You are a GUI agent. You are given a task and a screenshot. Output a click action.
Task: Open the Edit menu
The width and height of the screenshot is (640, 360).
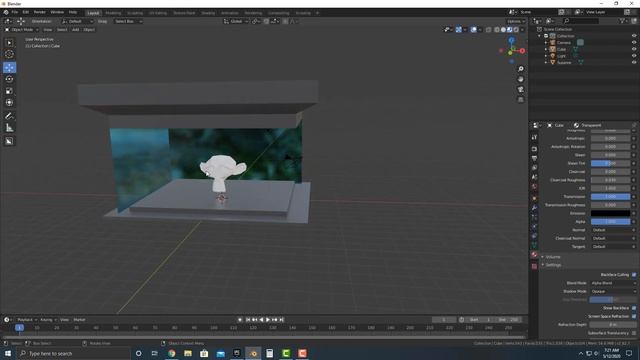[x=26, y=12]
